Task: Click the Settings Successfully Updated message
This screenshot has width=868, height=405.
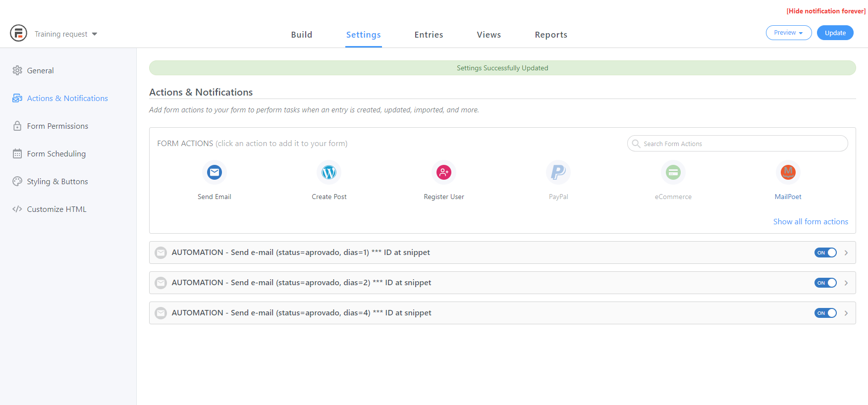Action: pyautogui.click(x=502, y=68)
